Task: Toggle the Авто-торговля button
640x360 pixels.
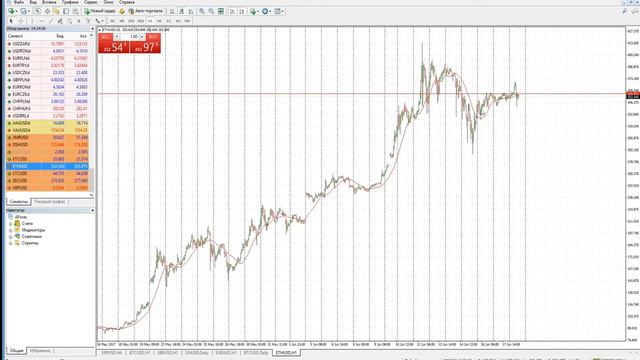Action: pyautogui.click(x=146, y=11)
